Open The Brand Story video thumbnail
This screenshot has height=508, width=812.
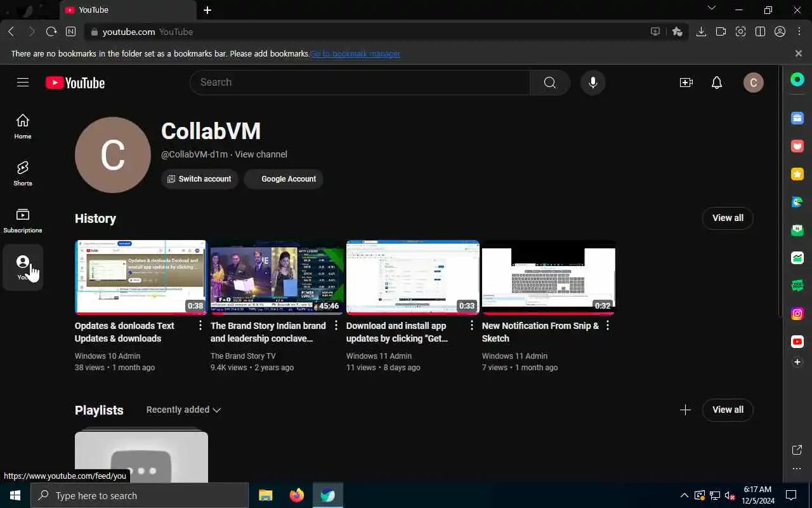pyautogui.click(x=277, y=277)
